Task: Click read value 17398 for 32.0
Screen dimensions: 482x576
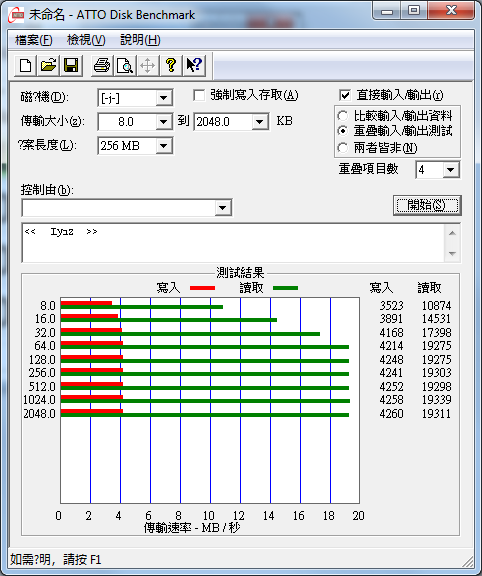Action: (x=436, y=333)
